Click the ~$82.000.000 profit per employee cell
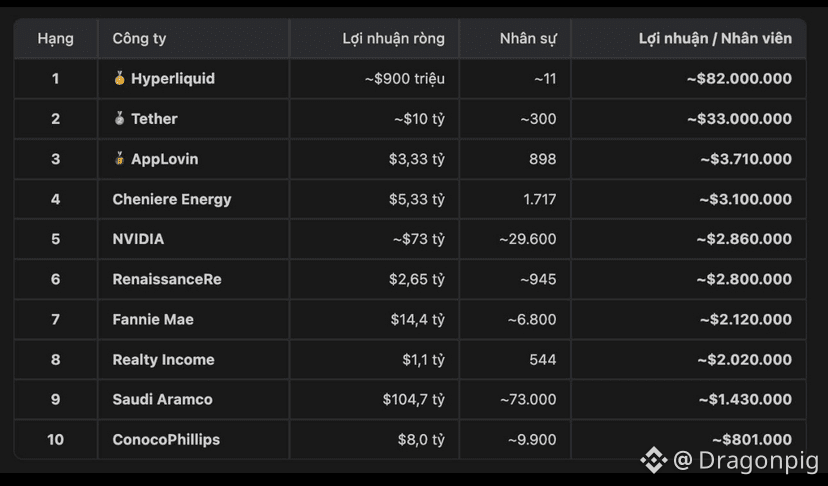Screen dimensions: 828x486 (739, 79)
